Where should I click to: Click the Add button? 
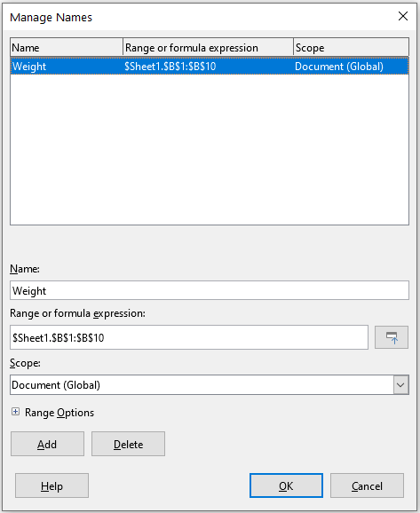pos(47,444)
